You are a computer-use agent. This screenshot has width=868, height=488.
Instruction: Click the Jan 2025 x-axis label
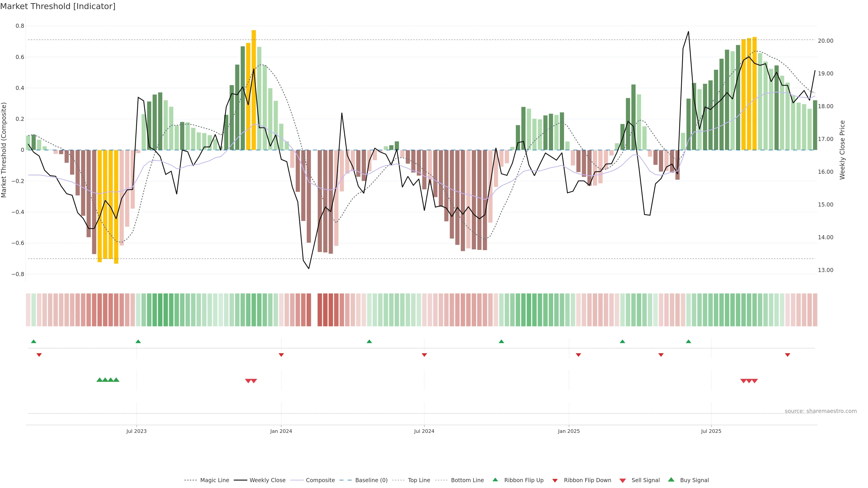tap(569, 431)
